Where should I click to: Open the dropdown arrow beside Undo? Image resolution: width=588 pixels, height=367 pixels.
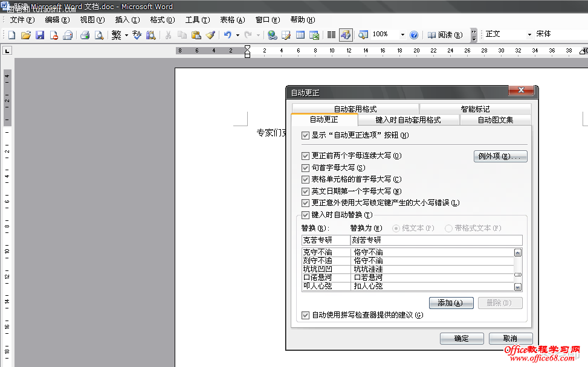pos(237,35)
